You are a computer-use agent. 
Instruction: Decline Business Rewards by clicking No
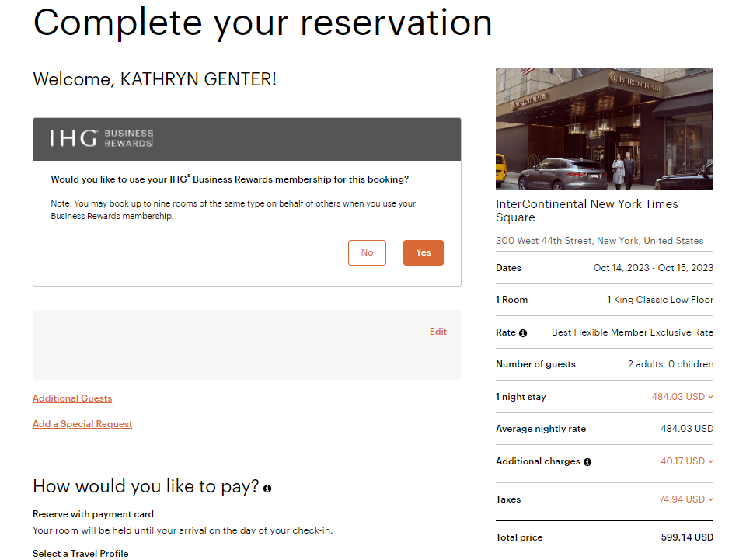367,252
